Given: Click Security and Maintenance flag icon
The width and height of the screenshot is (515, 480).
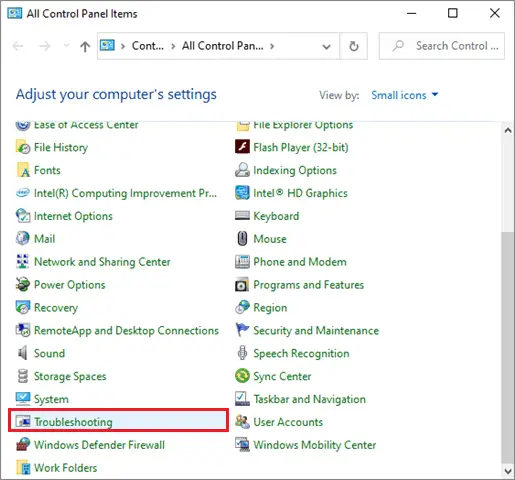Looking at the screenshot, I should tap(242, 330).
